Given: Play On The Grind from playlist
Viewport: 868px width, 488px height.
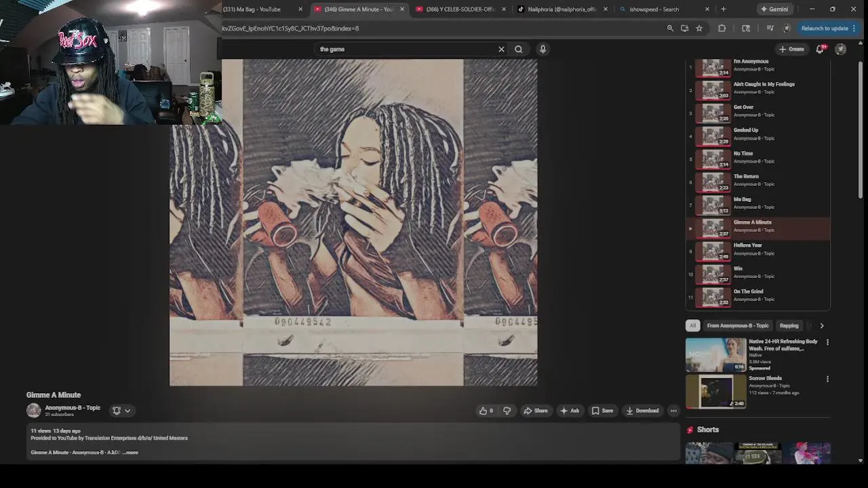Looking at the screenshot, I should tap(758, 298).
